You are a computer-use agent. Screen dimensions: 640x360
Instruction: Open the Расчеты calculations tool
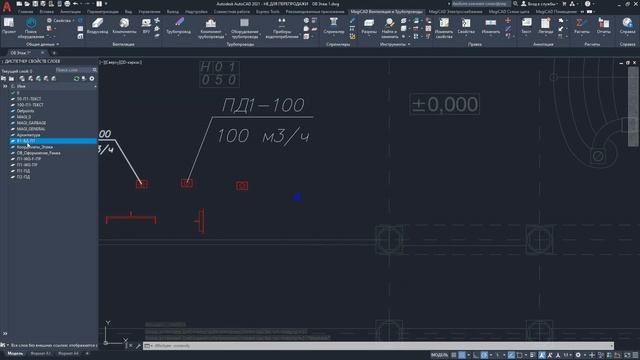pyautogui.click(x=581, y=26)
